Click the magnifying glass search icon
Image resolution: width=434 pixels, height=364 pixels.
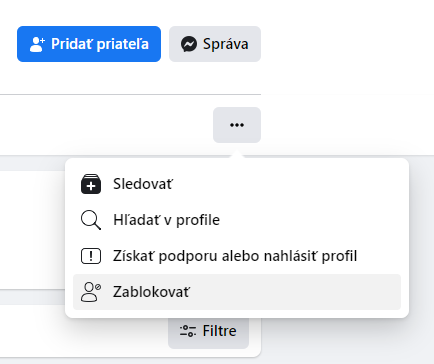pyautogui.click(x=91, y=220)
